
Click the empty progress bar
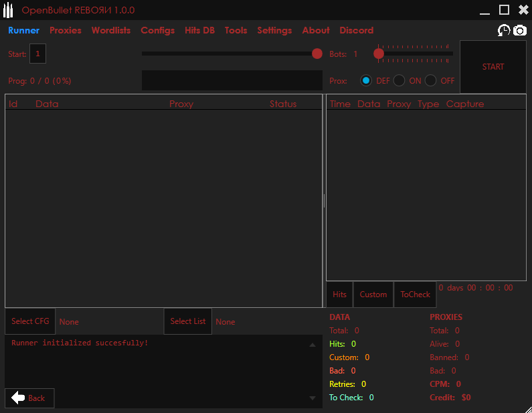tap(232, 80)
